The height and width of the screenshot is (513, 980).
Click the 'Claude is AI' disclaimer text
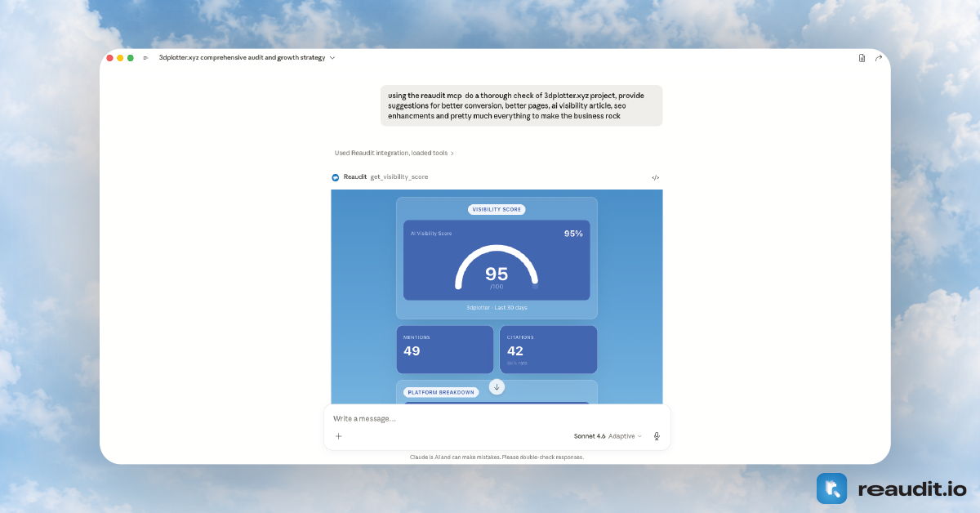(x=497, y=457)
